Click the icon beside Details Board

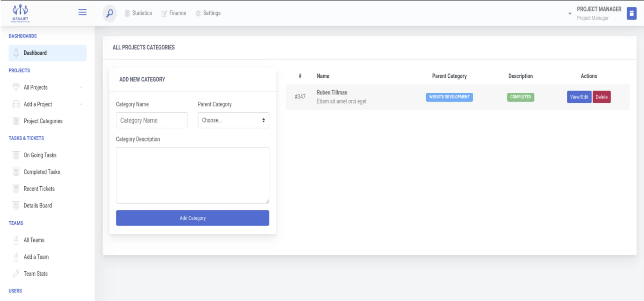[16, 205]
